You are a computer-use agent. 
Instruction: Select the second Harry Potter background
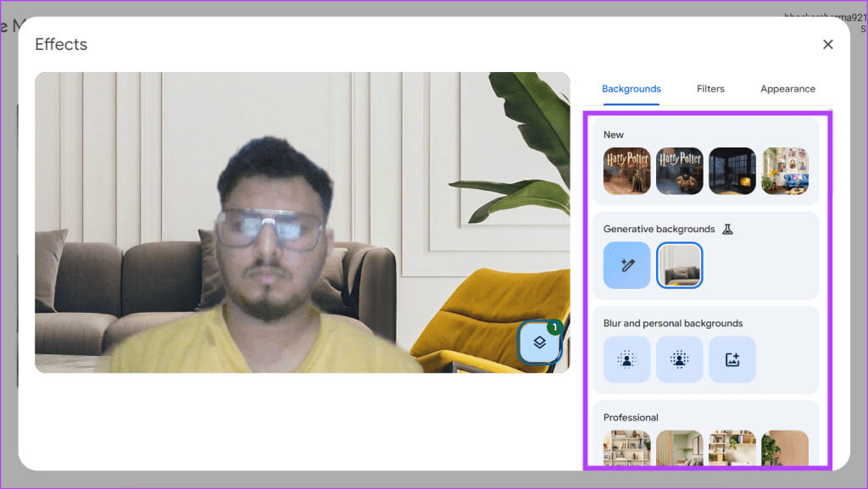679,171
